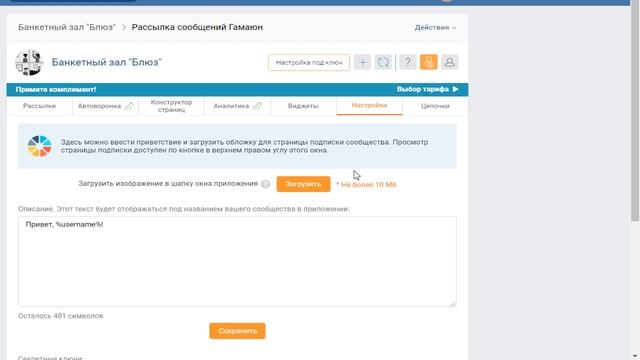Open the Действия dropdown
Screen dimensions: 640x360
(436, 27)
